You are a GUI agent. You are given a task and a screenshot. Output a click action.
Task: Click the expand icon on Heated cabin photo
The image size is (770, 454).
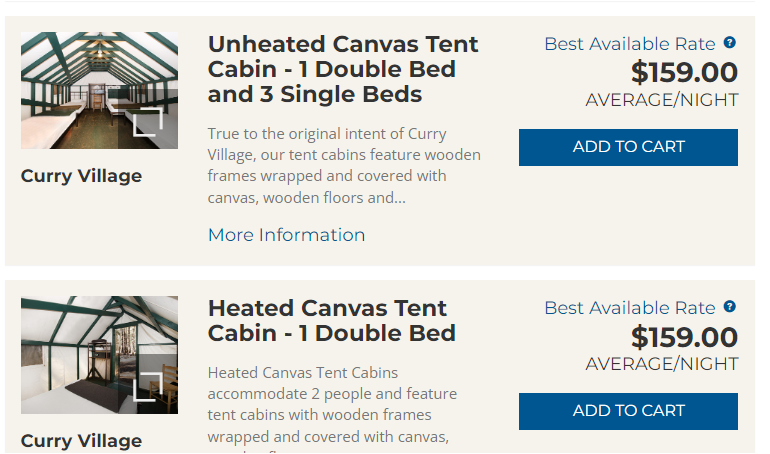147,385
